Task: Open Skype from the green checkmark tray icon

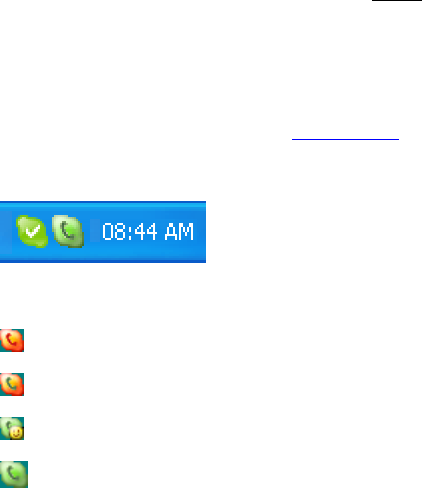Action: point(32,231)
